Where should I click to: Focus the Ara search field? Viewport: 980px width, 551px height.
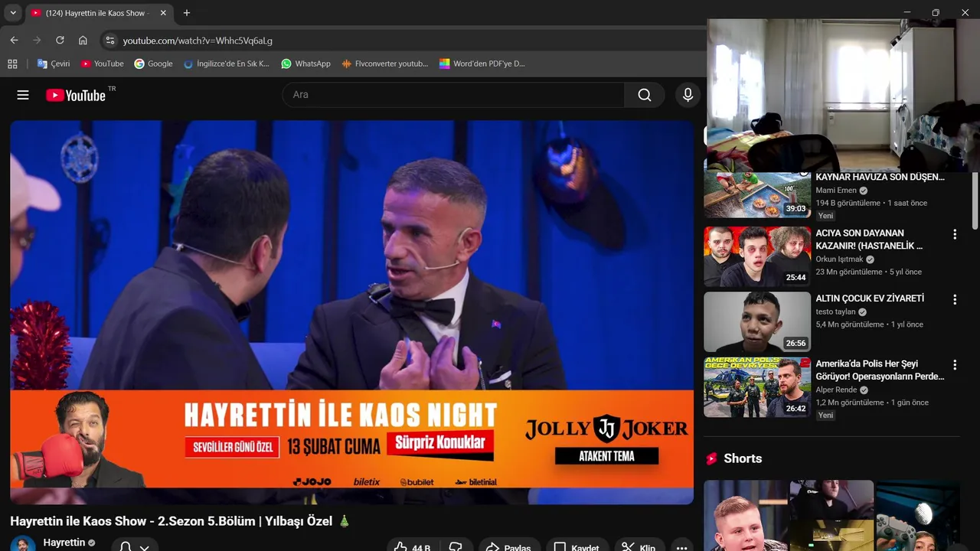(x=453, y=95)
